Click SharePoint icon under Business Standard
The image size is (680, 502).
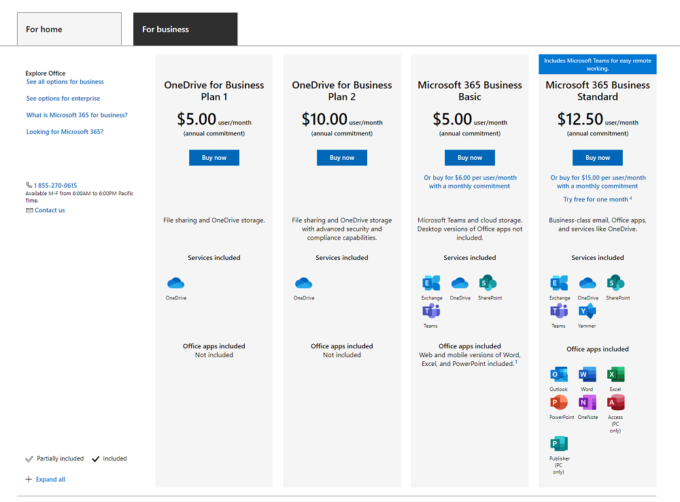point(616,283)
